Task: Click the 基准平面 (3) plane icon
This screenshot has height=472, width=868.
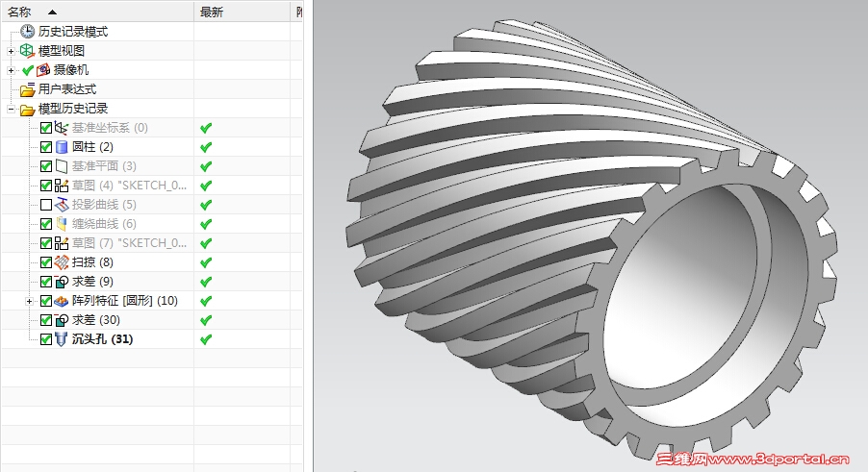Action: [x=62, y=166]
